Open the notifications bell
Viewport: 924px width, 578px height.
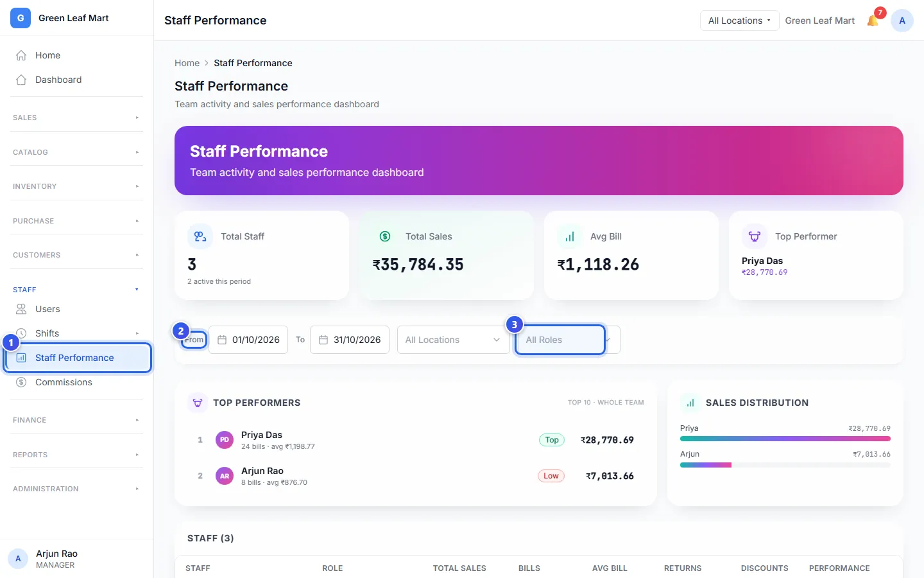[x=873, y=21]
